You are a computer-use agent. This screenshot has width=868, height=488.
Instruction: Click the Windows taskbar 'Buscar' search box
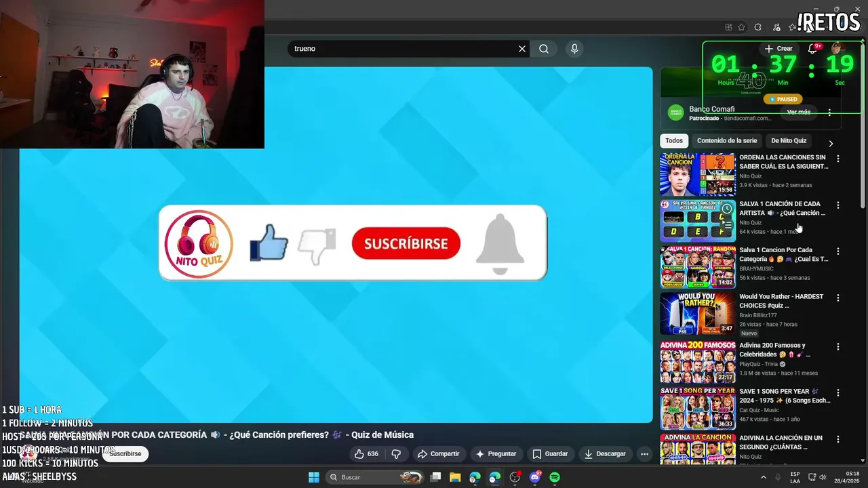coord(375,477)
